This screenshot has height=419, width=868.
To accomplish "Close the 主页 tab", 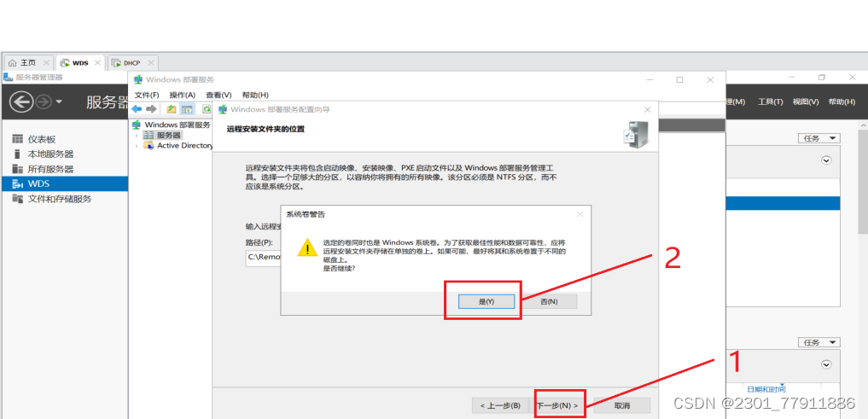I will coord(46,63).
